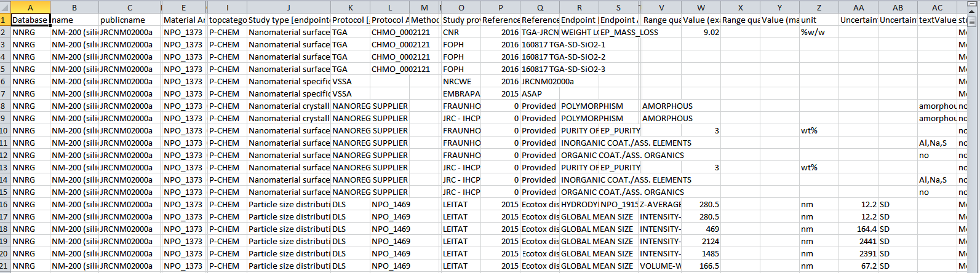Click the 'unit' header cell
Screen dimensions: 980x273
pos(819,20)
